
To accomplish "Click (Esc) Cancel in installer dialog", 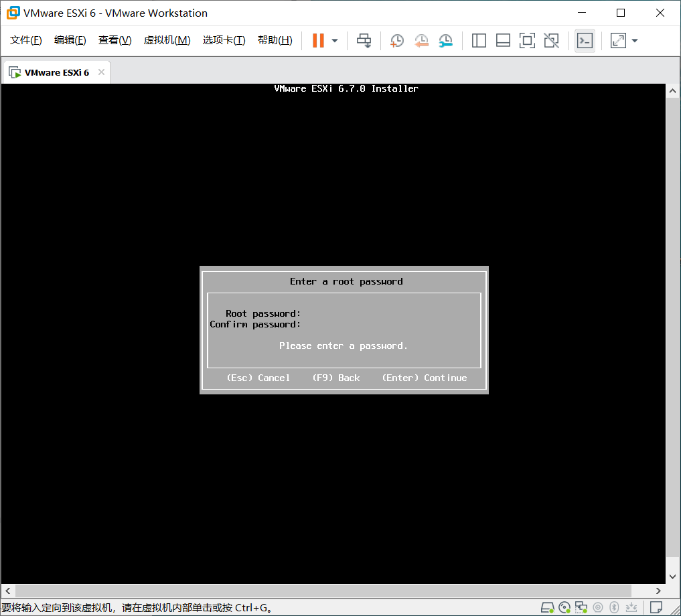I will click(x=258, y=378).
